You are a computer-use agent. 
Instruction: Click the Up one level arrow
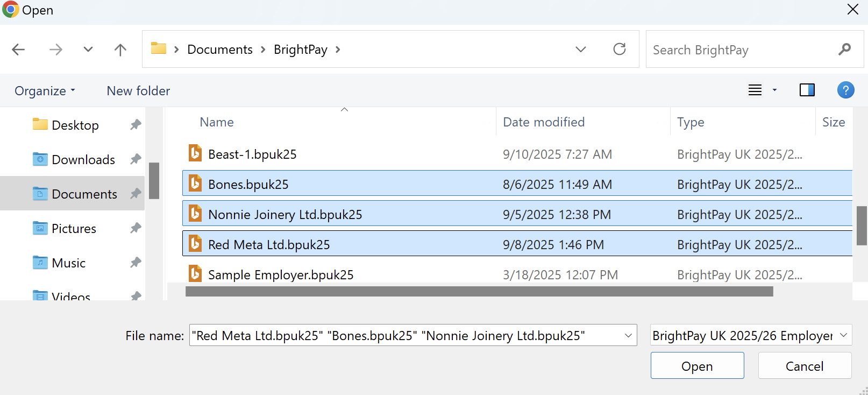120,50
